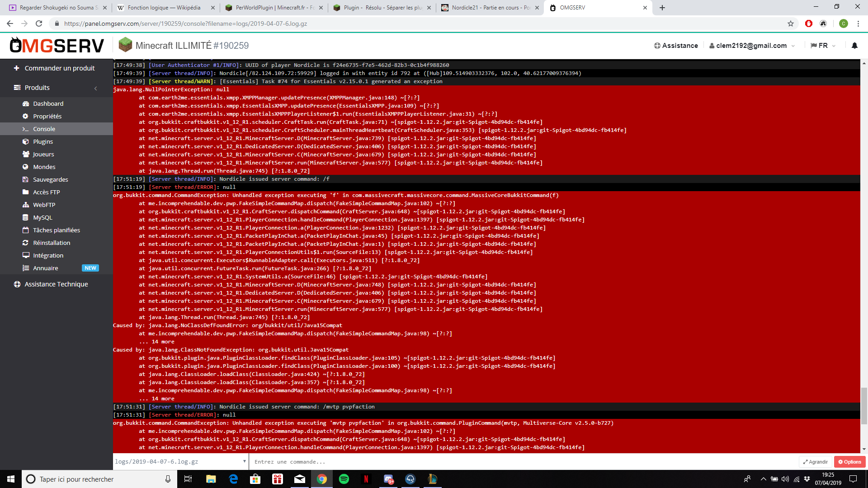
Task: Click the Assistance header link
Action: (676, 46)
